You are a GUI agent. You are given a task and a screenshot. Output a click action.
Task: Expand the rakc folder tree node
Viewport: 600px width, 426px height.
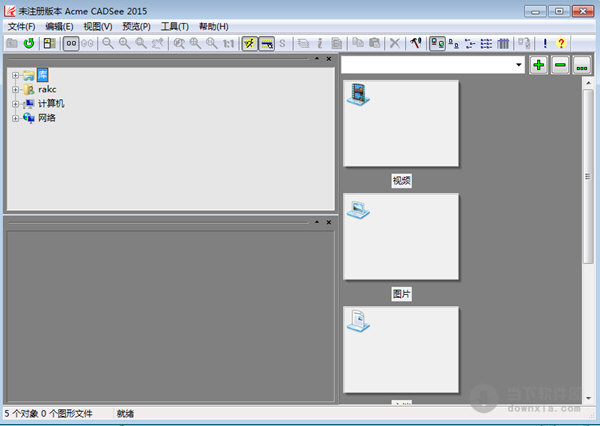[x=15, y=90]
